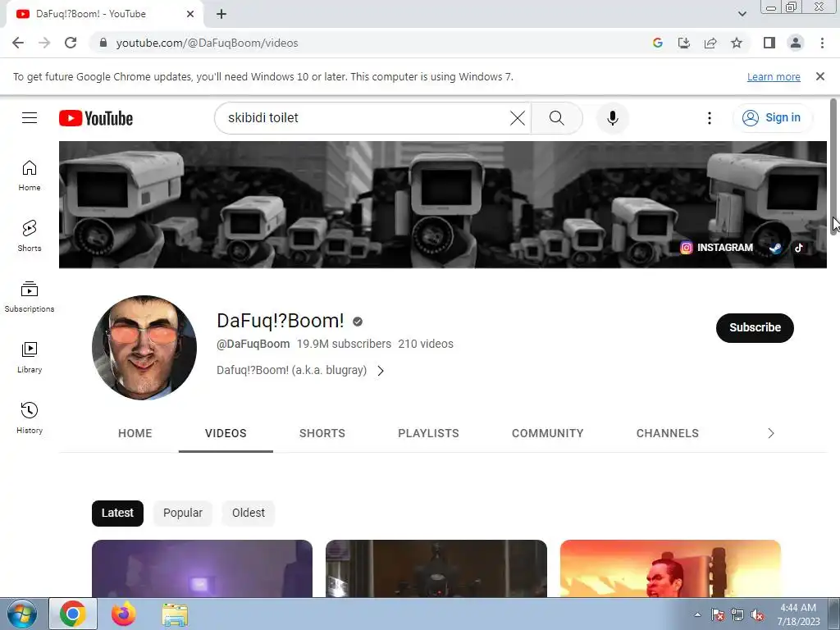Open Windows Explorer from the taskbar

point(175,614)
